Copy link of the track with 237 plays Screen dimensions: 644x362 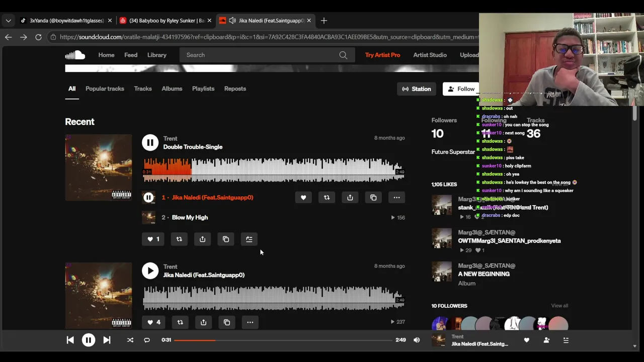[227, 322]
